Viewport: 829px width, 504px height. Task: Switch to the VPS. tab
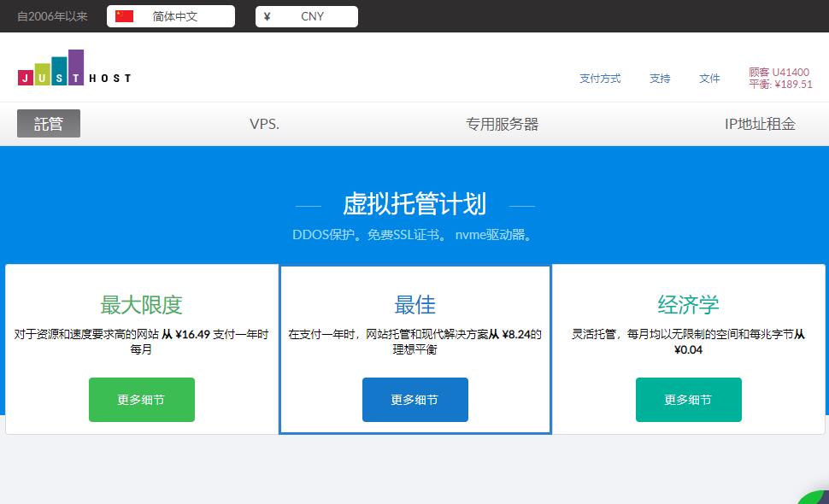pyautogui.click(x=264, y=124)
